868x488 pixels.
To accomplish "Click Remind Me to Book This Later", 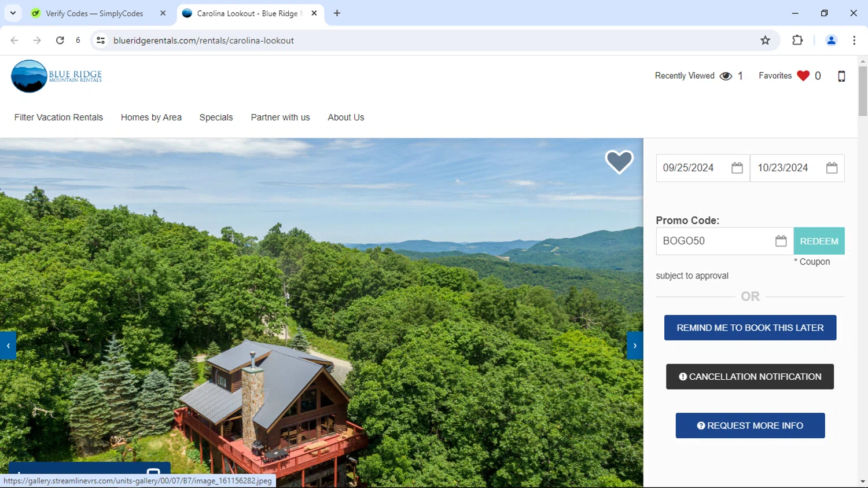I will 750,328.
